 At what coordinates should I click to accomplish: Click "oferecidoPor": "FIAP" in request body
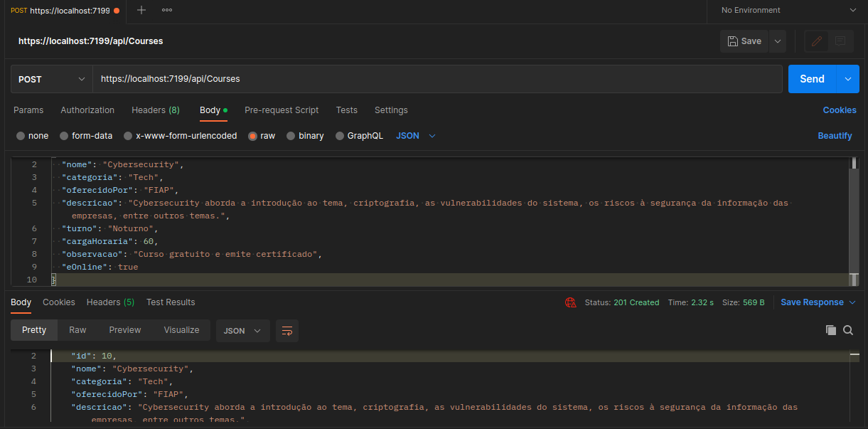[x=119, y=190]
